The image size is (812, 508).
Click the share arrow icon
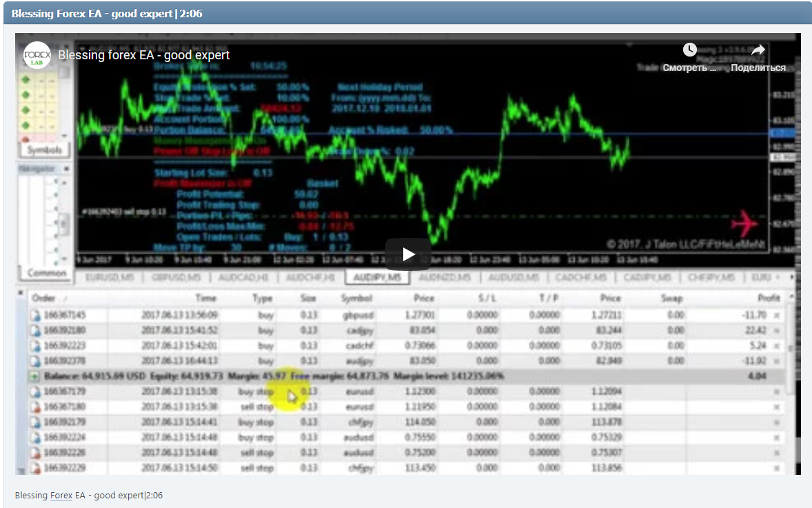point(758,50)
